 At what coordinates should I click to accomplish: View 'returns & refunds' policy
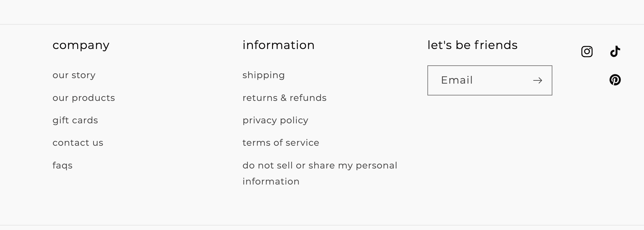click(284, 98)
